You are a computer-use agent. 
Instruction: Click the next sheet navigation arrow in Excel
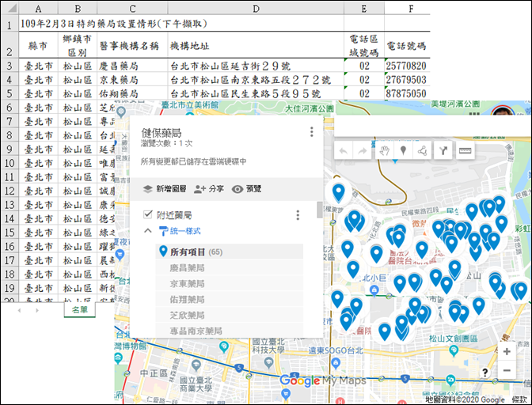(x=37, y=310)
